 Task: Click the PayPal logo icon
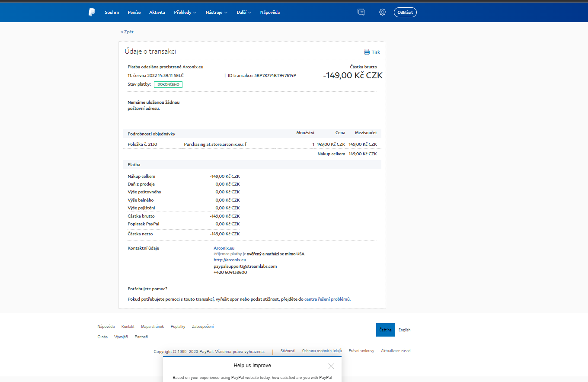(x=92, y=12)
